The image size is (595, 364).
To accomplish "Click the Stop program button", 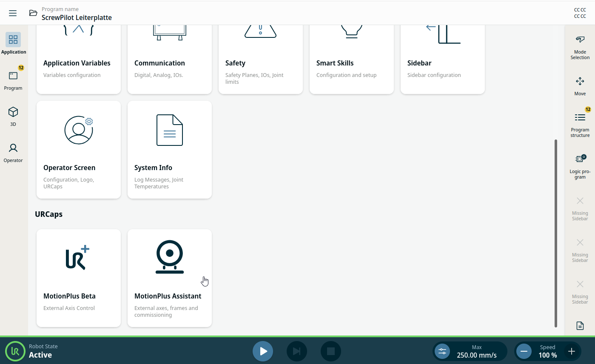I will [x=331, y=351].
